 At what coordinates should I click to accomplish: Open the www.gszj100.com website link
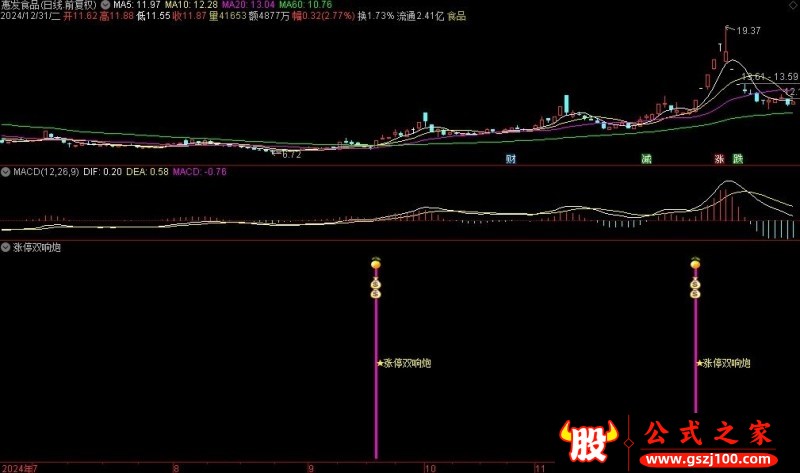(x=708, y=459)
